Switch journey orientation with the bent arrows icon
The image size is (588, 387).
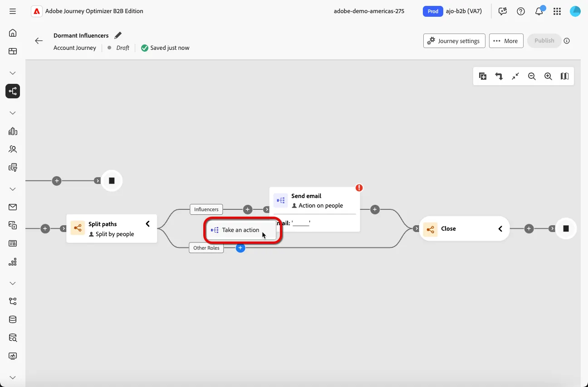click(499, 77)
